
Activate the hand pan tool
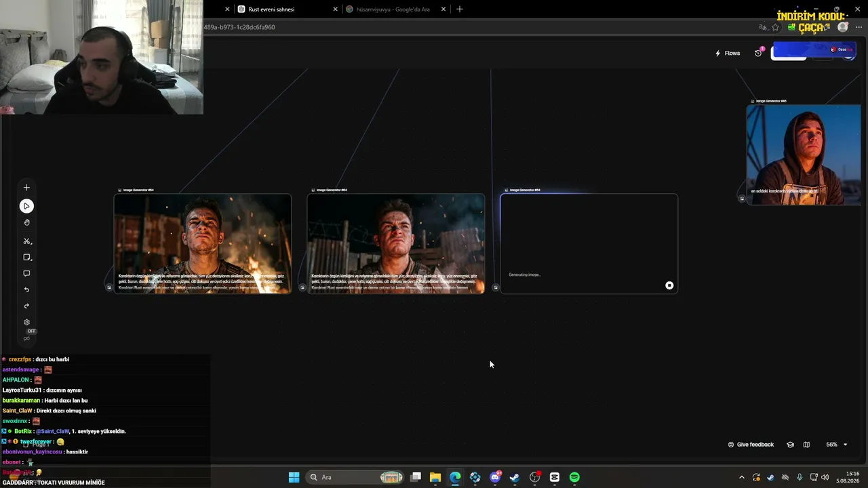(x=26, y=222)
